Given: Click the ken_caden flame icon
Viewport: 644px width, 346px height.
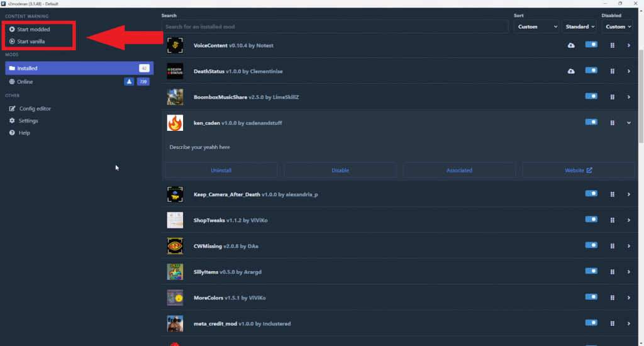Looking at the screenshot, I should (x=175, y=123).
